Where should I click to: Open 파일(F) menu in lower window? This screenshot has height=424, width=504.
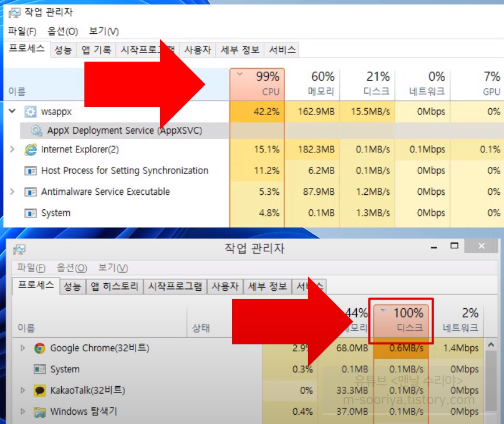click(31, 268)
